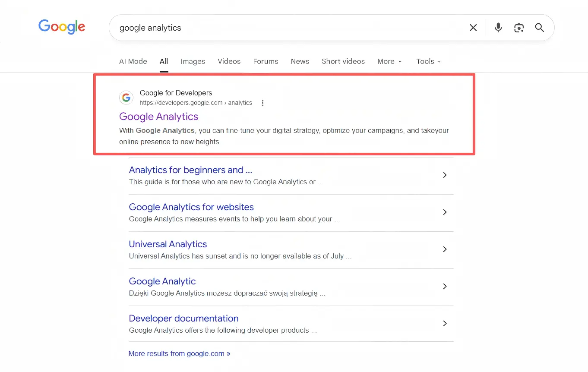Click More results from google.com »
Screen dimensions: 588x372
(x=179, y=353)
